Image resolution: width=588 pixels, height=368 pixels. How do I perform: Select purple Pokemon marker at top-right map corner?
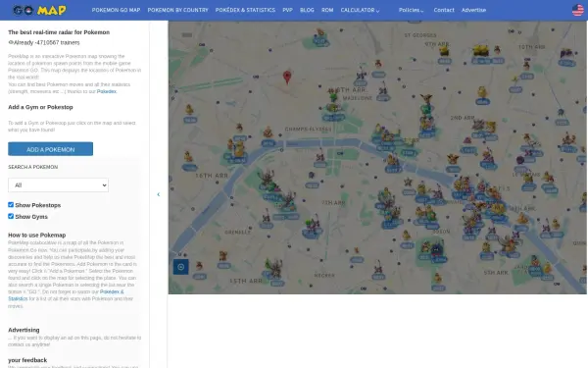click(566, 54)
